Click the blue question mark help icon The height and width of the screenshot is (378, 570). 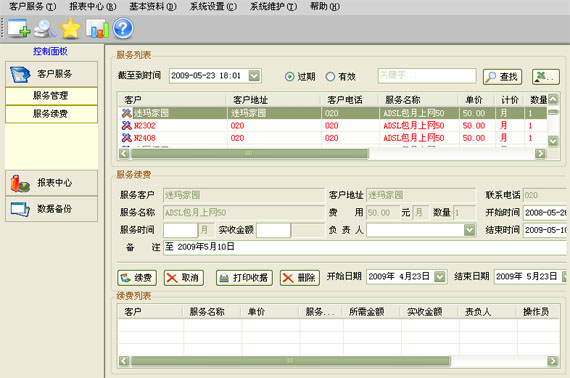tap(123, 28)
